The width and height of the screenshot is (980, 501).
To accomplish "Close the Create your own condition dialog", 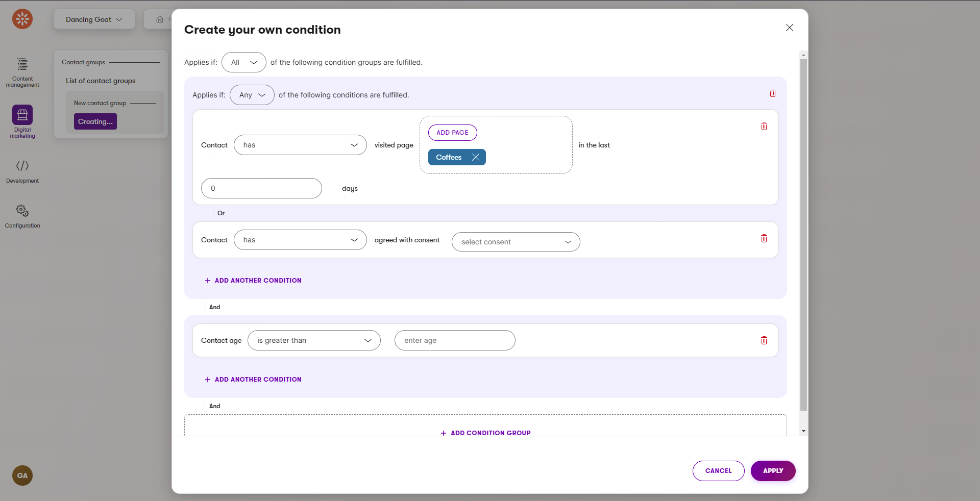I will [790, 28].
